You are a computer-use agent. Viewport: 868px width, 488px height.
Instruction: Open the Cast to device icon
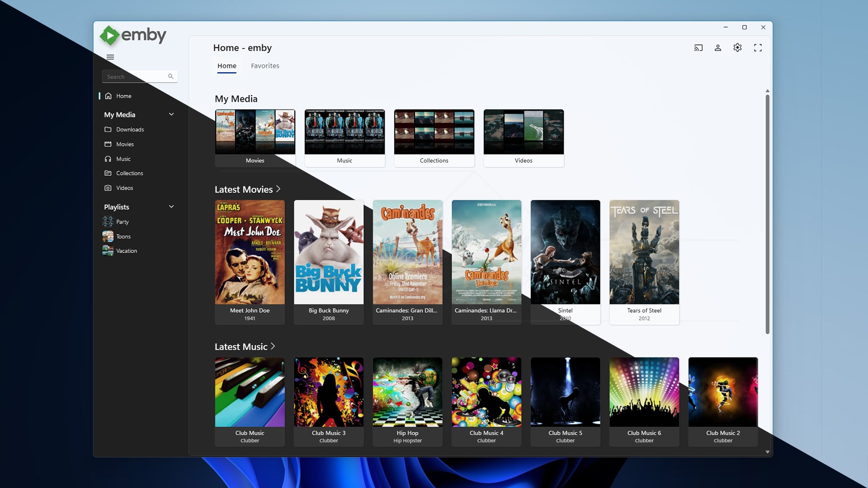pos(698,47)
